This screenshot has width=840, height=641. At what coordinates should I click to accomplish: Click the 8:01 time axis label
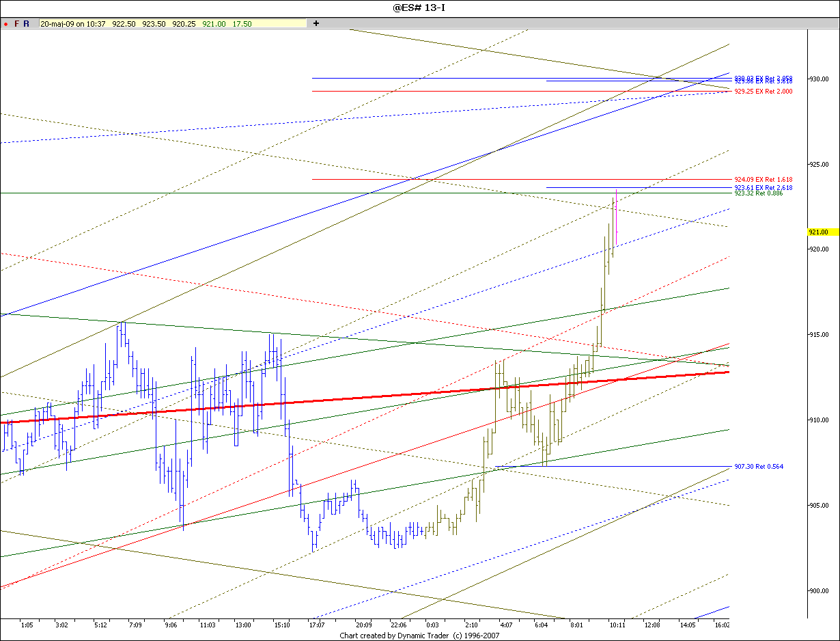click(x=577, y=625)
